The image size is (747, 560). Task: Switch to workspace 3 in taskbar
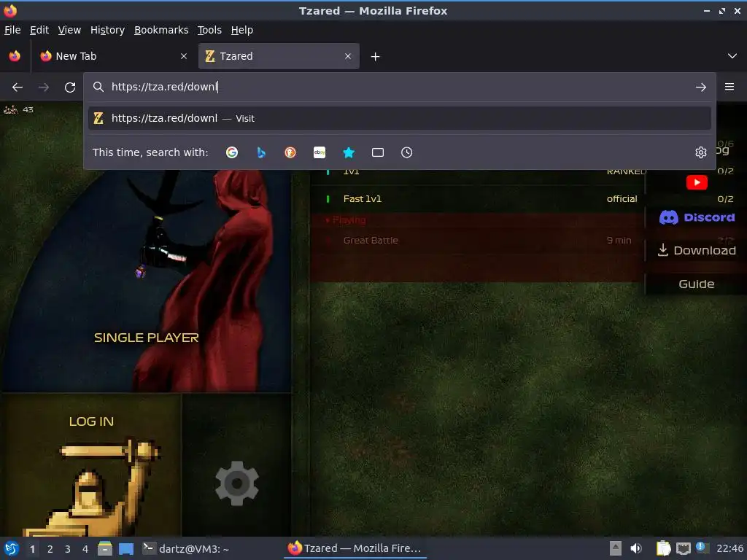(68, 549)
